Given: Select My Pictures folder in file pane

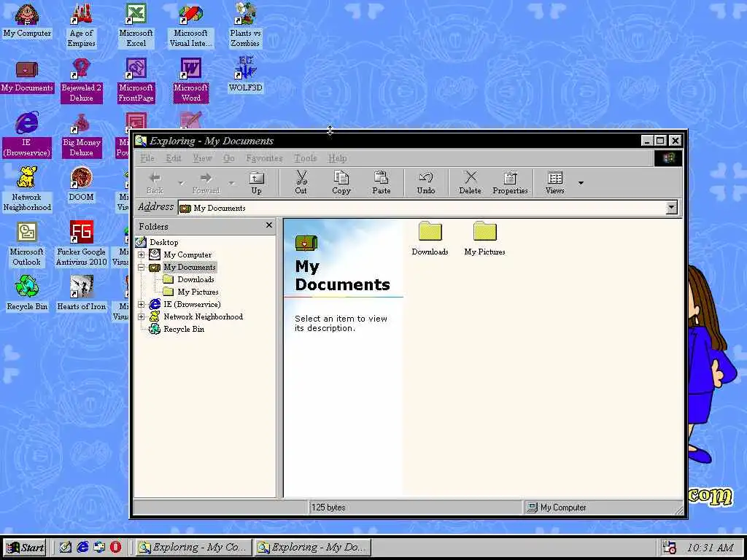Looking at the screenshot, I should tap(484, 239).
